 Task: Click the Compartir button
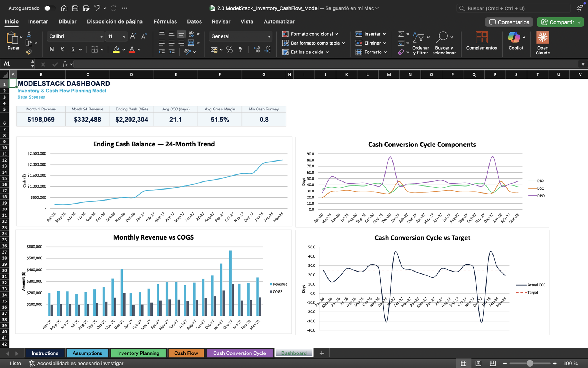coord(560,22)
